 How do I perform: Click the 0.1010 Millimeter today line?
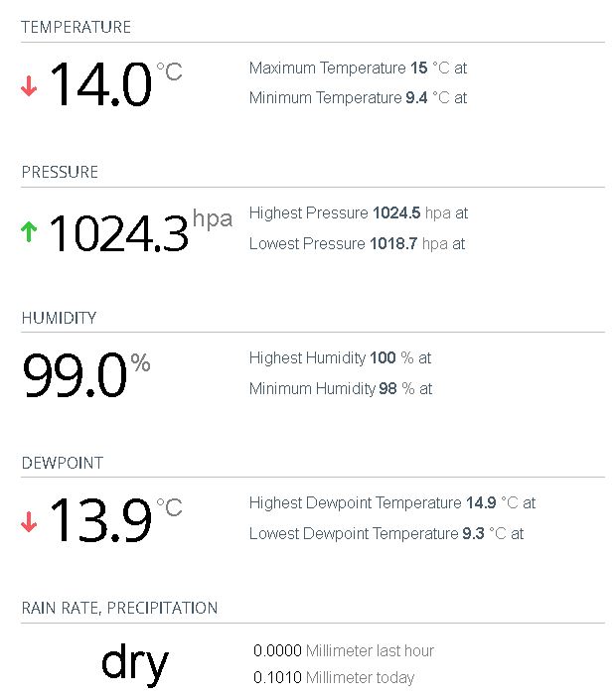334,677
